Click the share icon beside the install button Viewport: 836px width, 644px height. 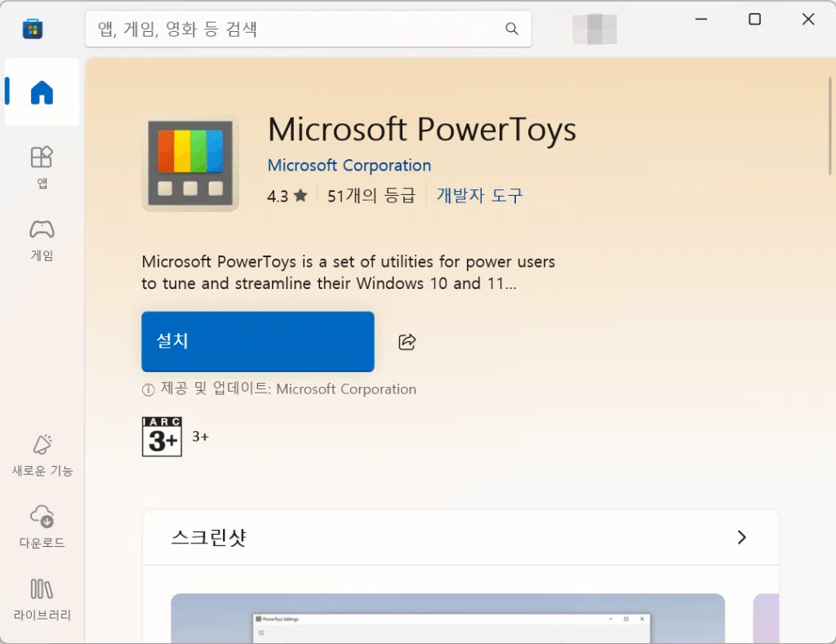point(407,342)
